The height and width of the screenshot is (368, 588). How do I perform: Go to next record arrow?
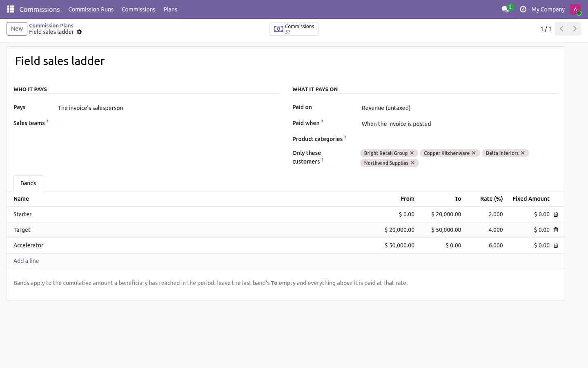575,29
